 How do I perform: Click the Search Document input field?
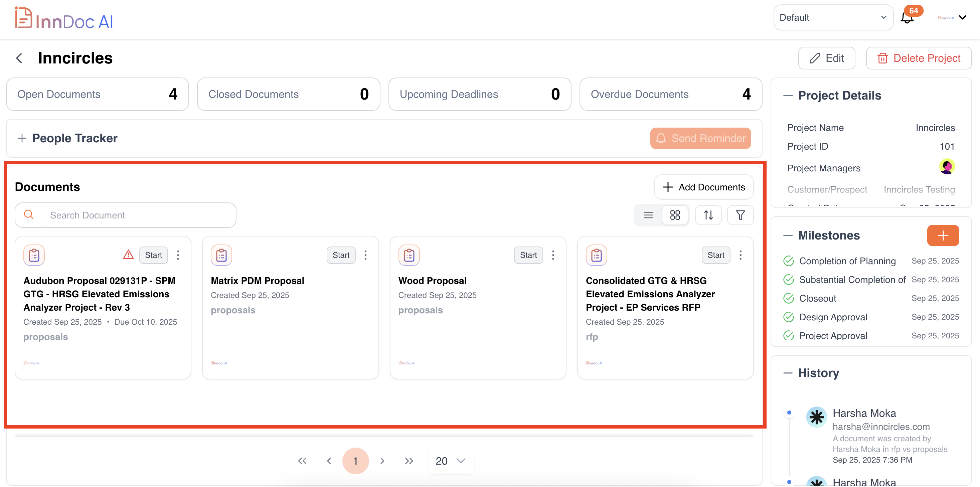click(137, 215)
